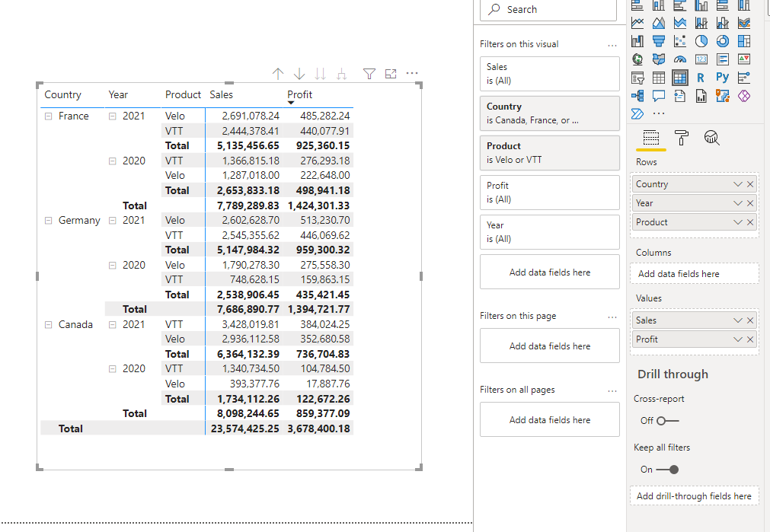Image resolution: width=770 pixels, height=532 pixels.
Task: Open Sales field dropdown in Values
Action: click(x=737, y=320)
